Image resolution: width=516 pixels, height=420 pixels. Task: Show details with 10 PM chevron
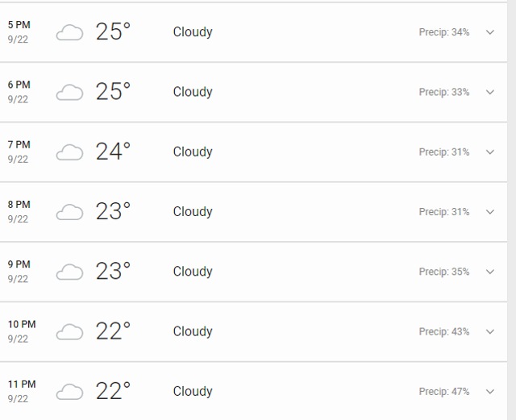point(490,332)
